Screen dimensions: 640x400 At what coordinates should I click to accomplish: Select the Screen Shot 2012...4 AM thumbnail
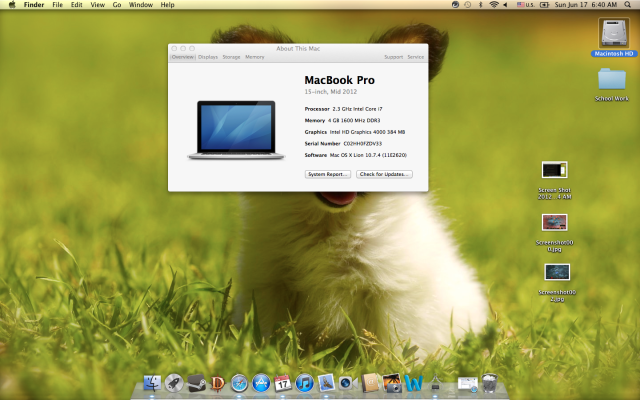tap(554, 180)
